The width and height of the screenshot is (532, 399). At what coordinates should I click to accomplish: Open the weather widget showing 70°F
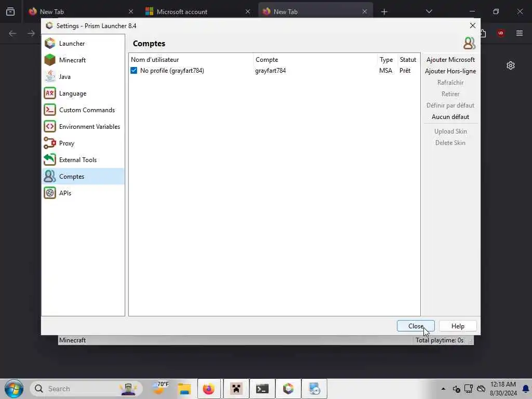click(161, 389)
